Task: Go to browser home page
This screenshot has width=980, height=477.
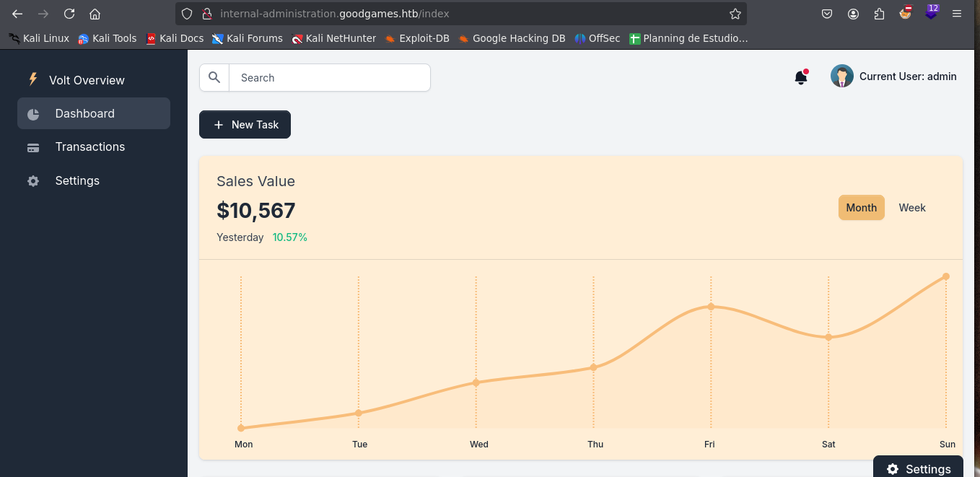Action: tap(95, 14)
